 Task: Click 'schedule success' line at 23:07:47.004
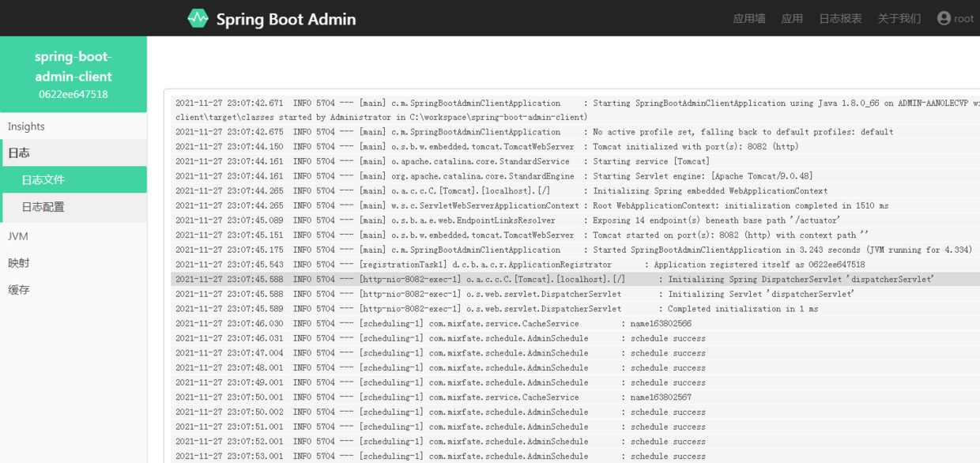click(575, 353)
